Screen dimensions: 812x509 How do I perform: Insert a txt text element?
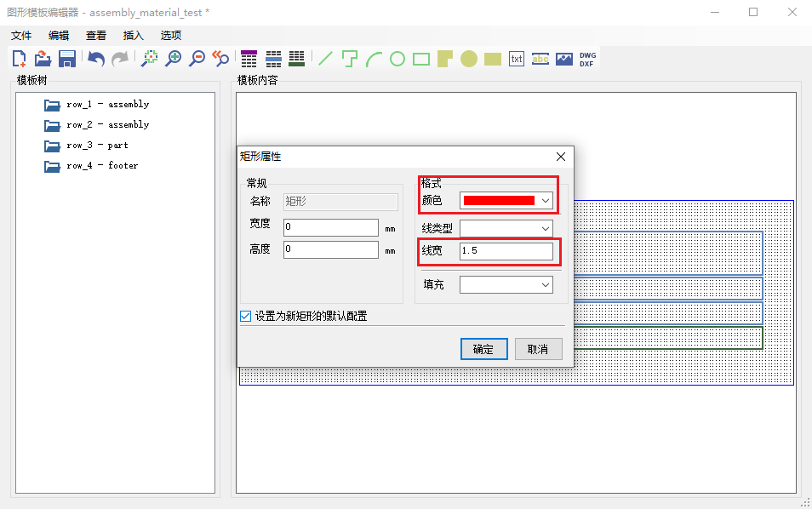(517, 59)
